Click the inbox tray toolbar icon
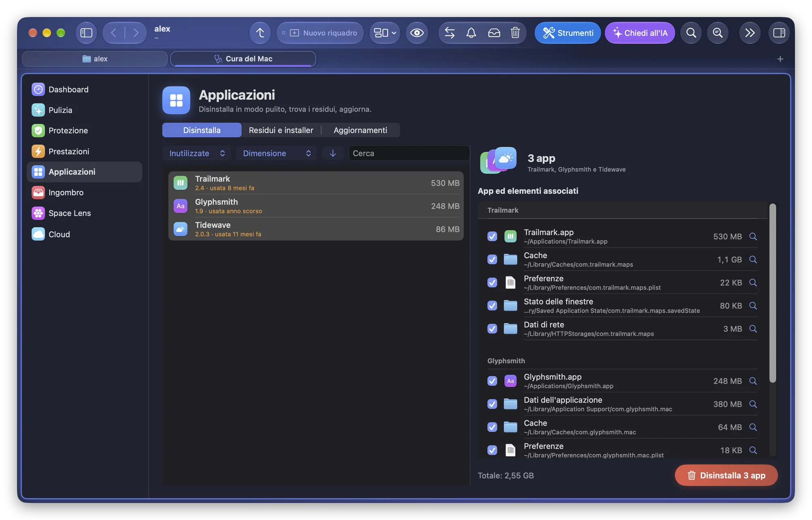 tap(494, 33)
